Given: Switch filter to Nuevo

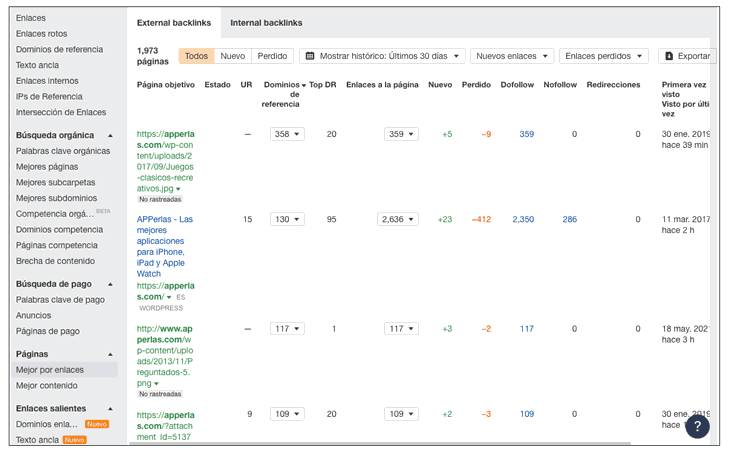Looking at the screenshot, I should tap(232, 56).
